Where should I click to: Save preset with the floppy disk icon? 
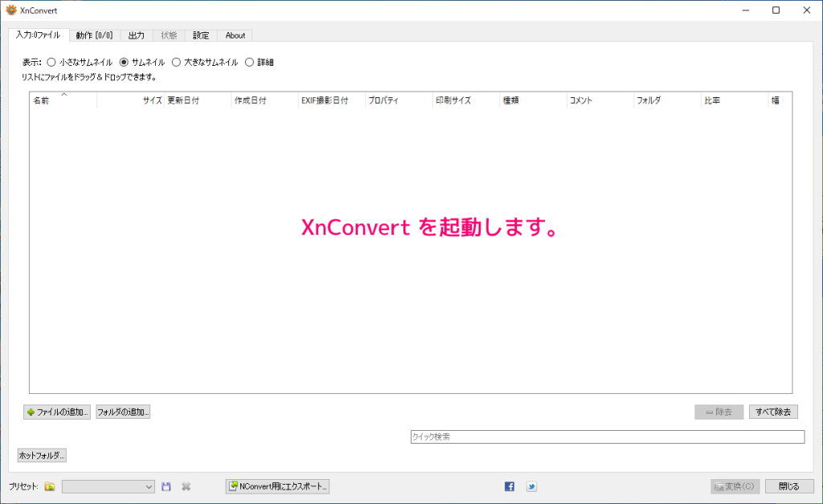tap(166, 486)
